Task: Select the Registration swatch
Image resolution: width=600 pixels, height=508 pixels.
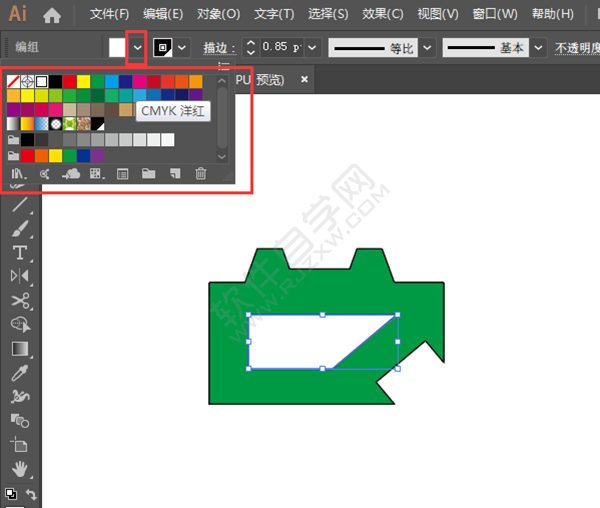Action: [27, 81]
